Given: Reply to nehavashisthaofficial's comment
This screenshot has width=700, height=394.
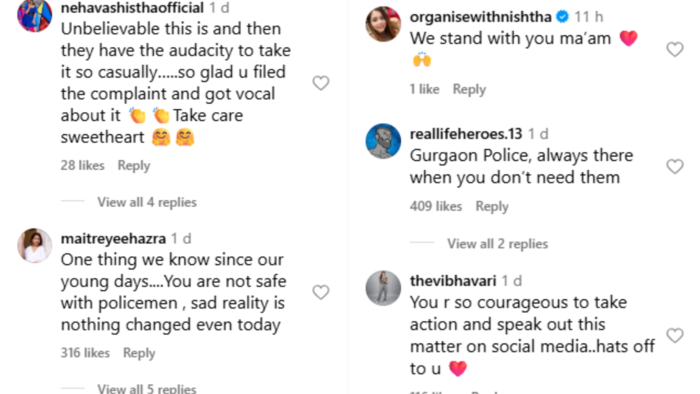Looking at the screenshot, I should 134,166.
